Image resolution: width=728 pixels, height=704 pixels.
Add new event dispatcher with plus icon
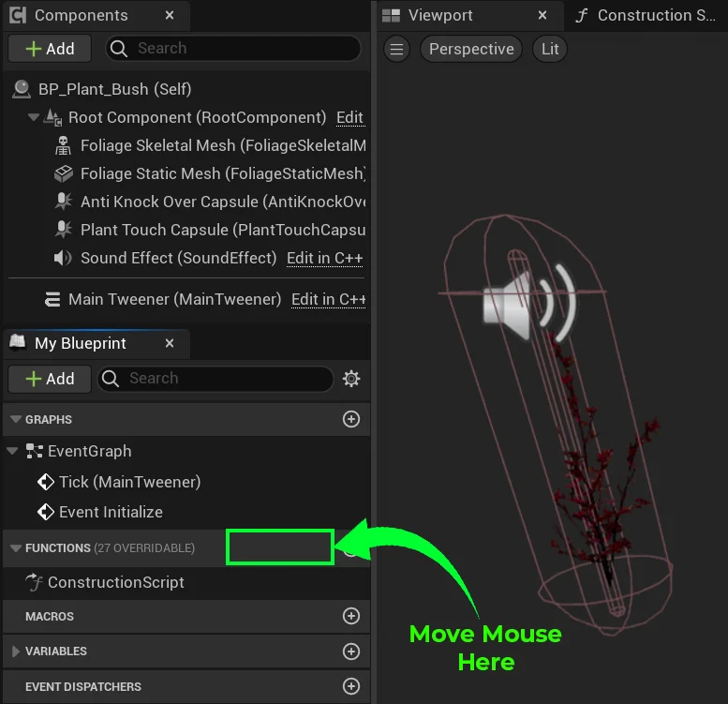[351, 686]
